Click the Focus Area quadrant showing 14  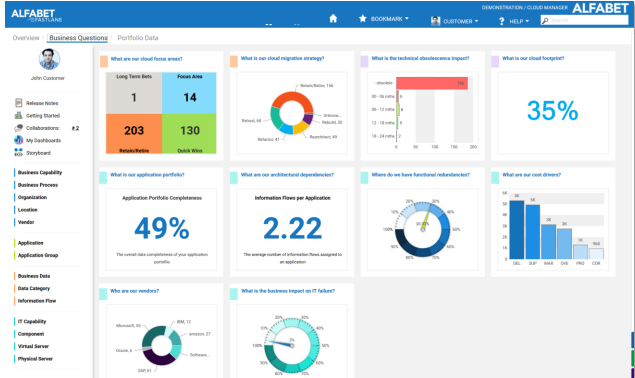click(189, 93)
